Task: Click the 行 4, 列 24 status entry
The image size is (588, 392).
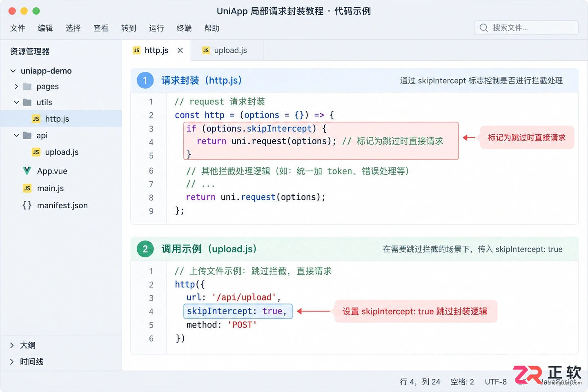Action: (x=420, y=382)
